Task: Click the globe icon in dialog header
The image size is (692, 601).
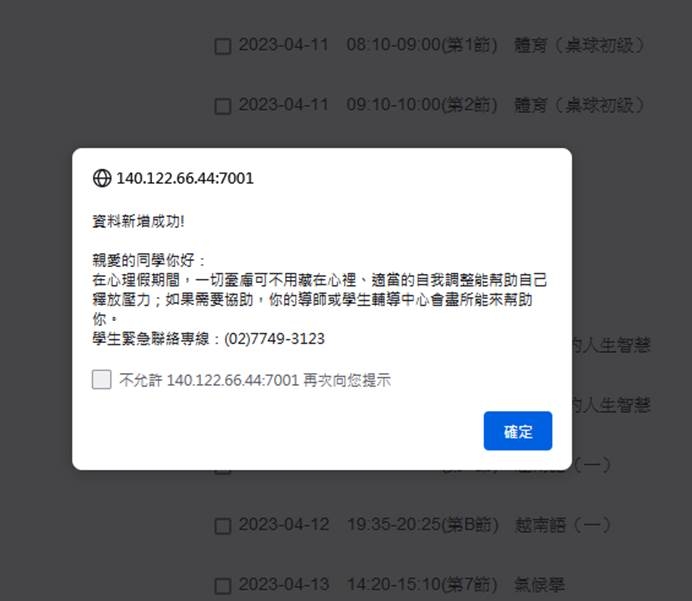Action: (102, 178)
